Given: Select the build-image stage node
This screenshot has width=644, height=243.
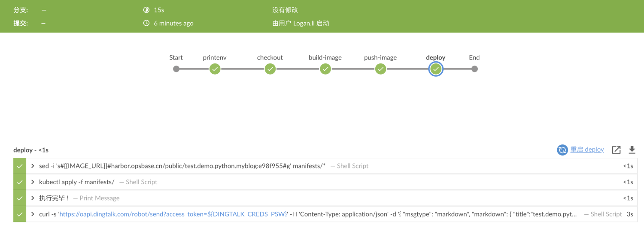Looking at the screenshot, I should coord(325,69).
